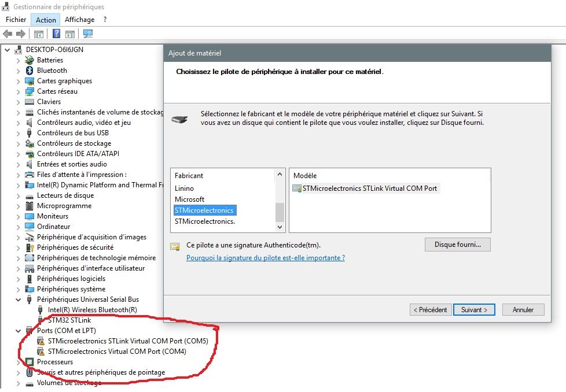The image size is (566, 392).
Task: Click the Help question mark toolbar icon
Action: click(56, 34)
